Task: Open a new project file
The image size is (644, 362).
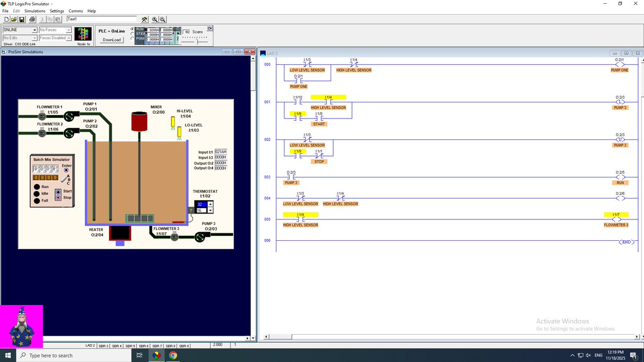Action: [6, 19]
